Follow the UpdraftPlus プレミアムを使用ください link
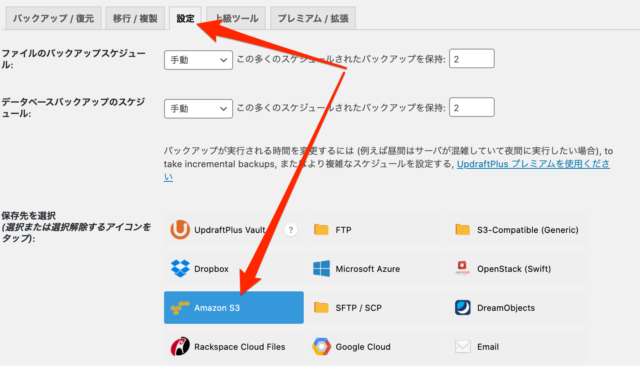The height and width of the screenshot is (366, 640). [533, 164]
